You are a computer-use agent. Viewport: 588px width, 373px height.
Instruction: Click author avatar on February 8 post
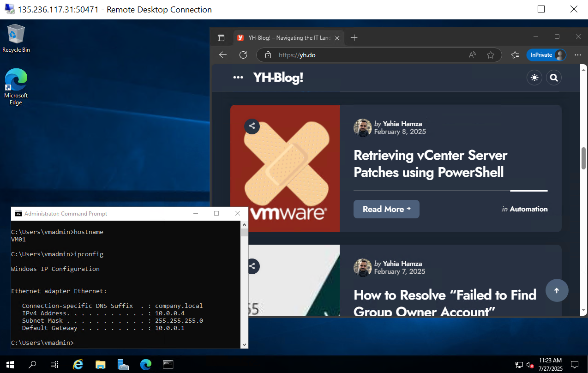[x=363, y=128]
